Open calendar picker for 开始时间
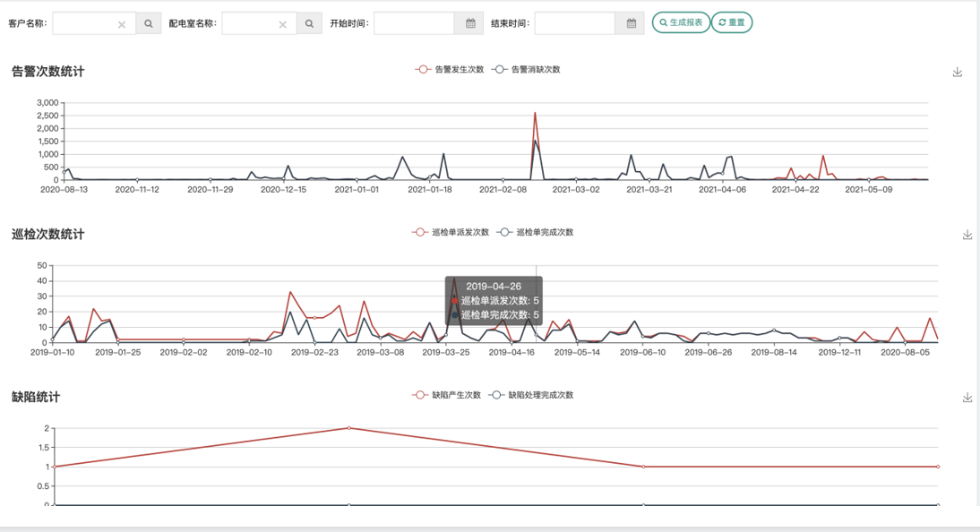Screen dimensions: 980x532 (470, 24)
